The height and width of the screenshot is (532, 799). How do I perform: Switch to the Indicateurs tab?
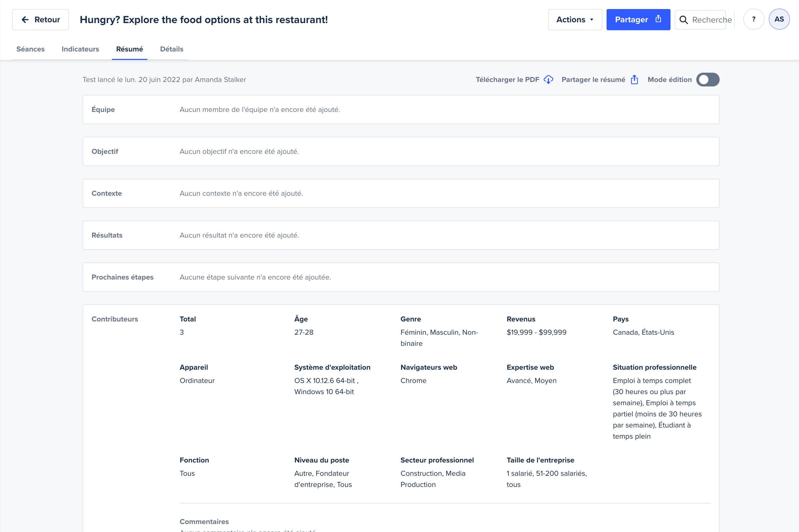[x=80, y=49]
